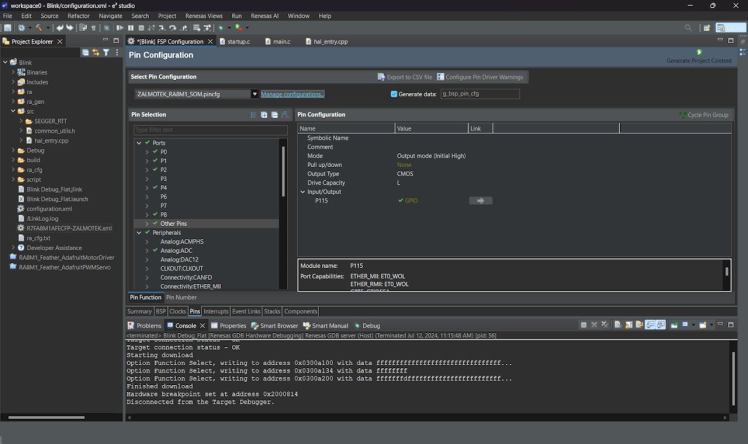Screen dimensions: 748x444
Task: Open the configuration.xml file
Action: (x=49, y=208)
